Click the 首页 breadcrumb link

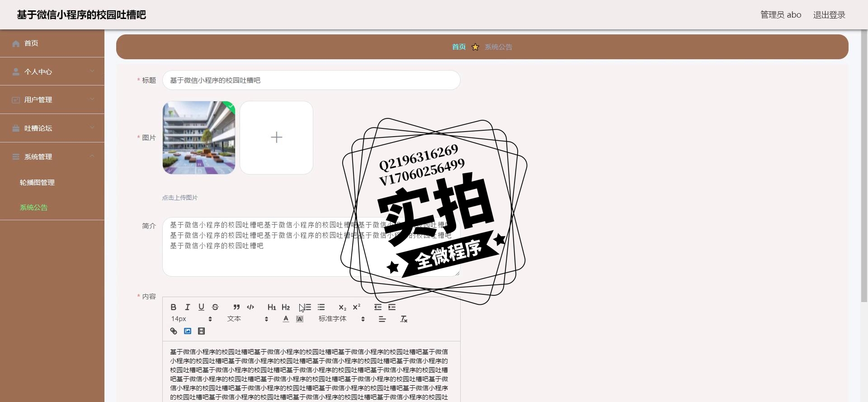coord(459,47)
